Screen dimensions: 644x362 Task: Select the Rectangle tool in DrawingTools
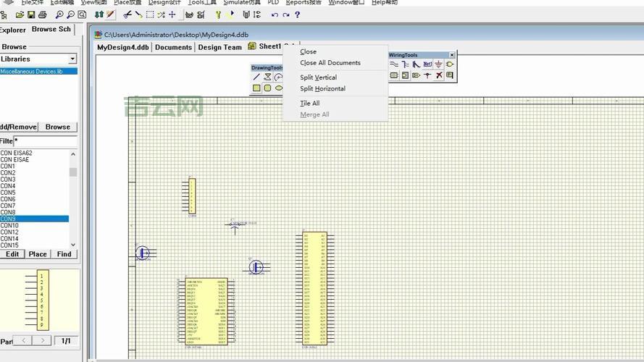coord(256,88)
